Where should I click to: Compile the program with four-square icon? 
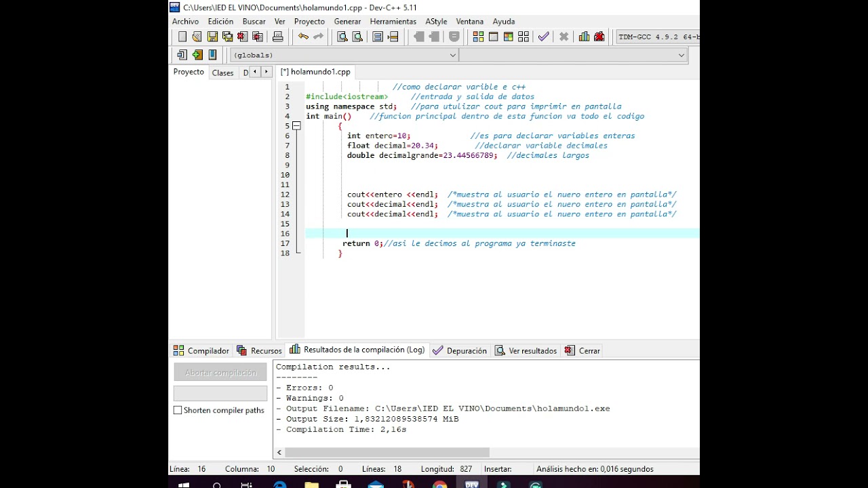click(478, 37)
